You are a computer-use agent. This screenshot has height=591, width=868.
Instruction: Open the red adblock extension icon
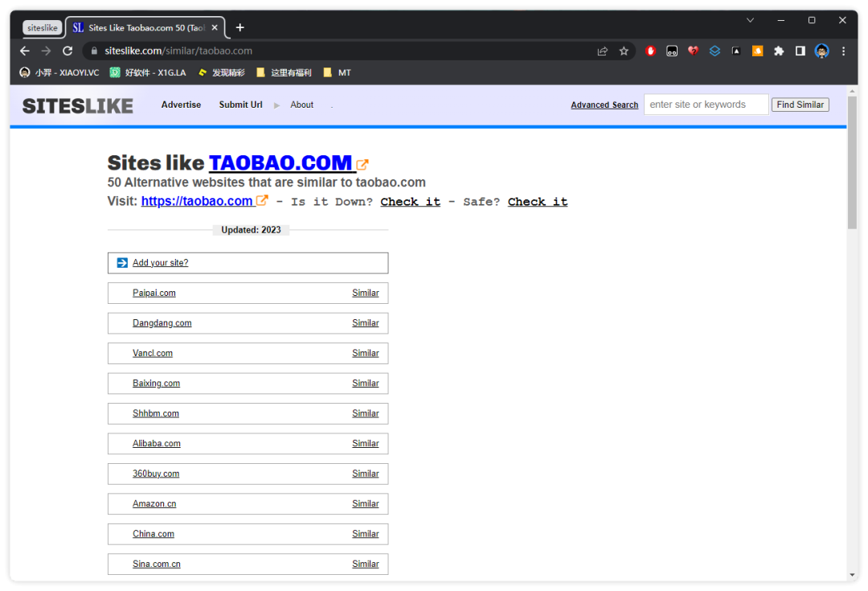pos(650,51)
